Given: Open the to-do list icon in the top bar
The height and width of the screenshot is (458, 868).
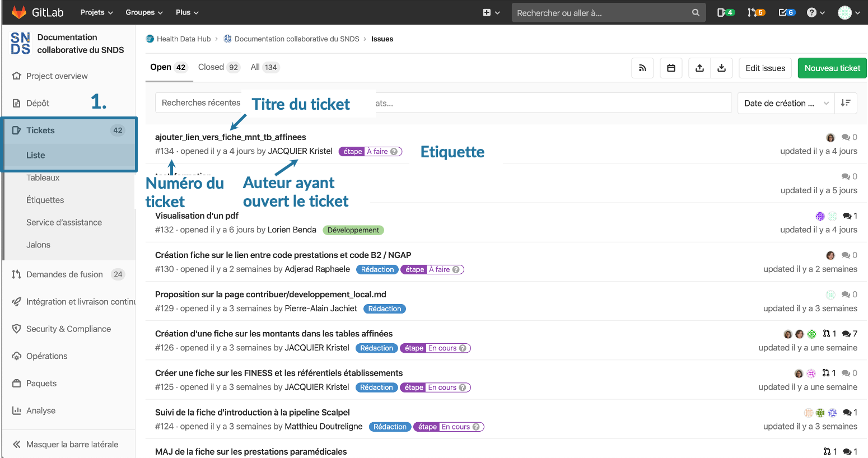Looking at the screenshot, I should pyautogui.click(x=787, y=12).
